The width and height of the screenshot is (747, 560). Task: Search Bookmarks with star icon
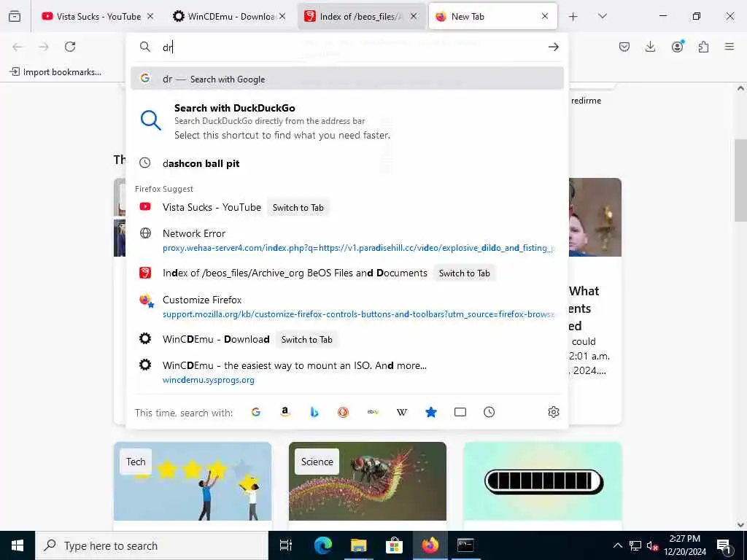click(430, 412)
